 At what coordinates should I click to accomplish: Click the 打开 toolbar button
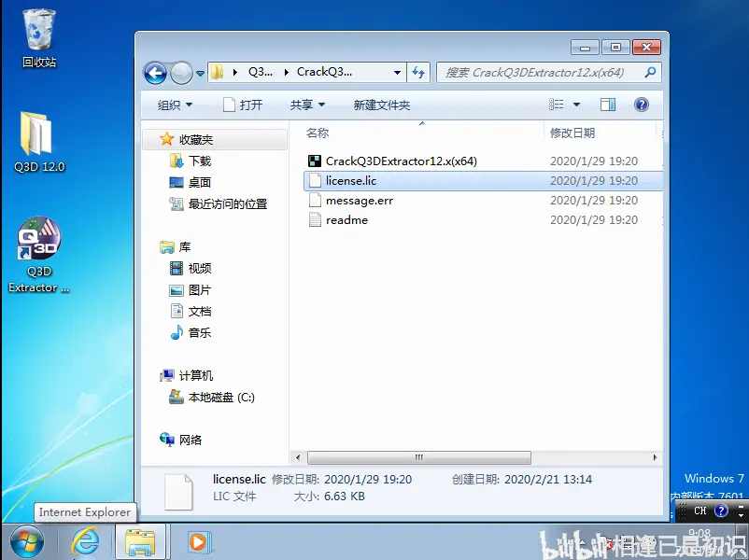click(x=243, y=105)
